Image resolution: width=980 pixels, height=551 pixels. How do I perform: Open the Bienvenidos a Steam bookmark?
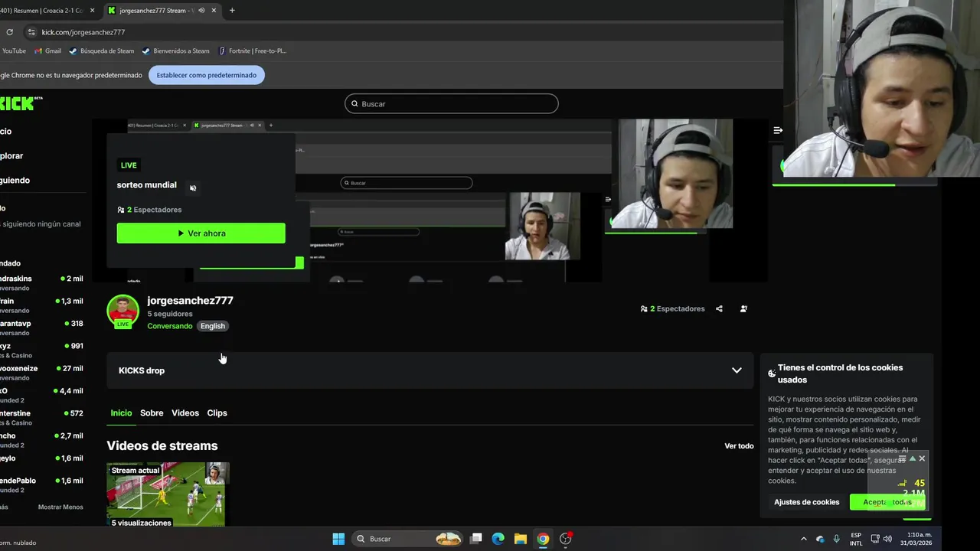point(176,51)
